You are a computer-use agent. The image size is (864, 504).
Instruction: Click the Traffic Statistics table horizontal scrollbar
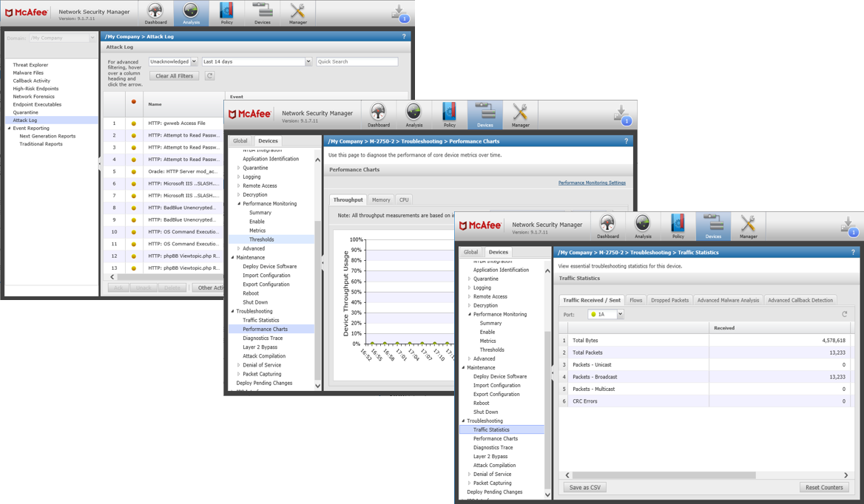[x=664, y=475]
